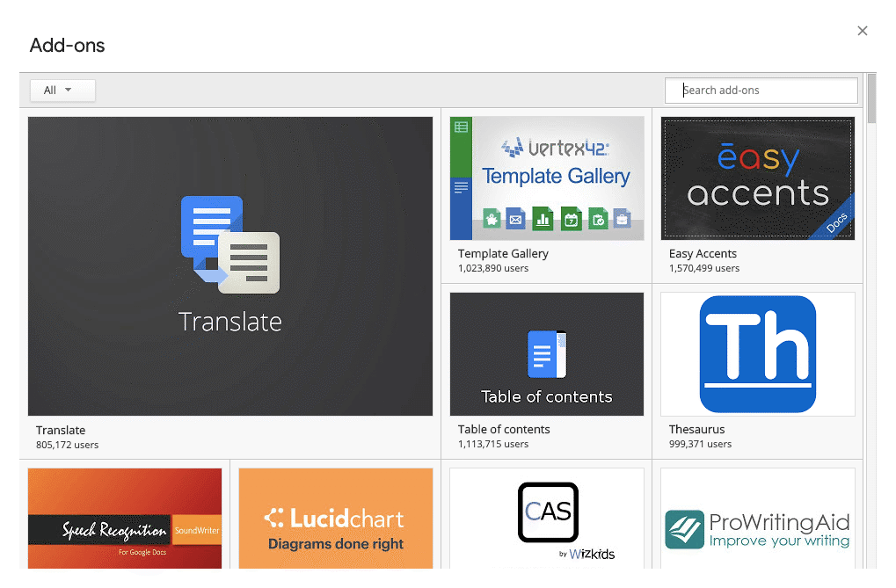Click the Translate title text below banner

click(61, 431)
